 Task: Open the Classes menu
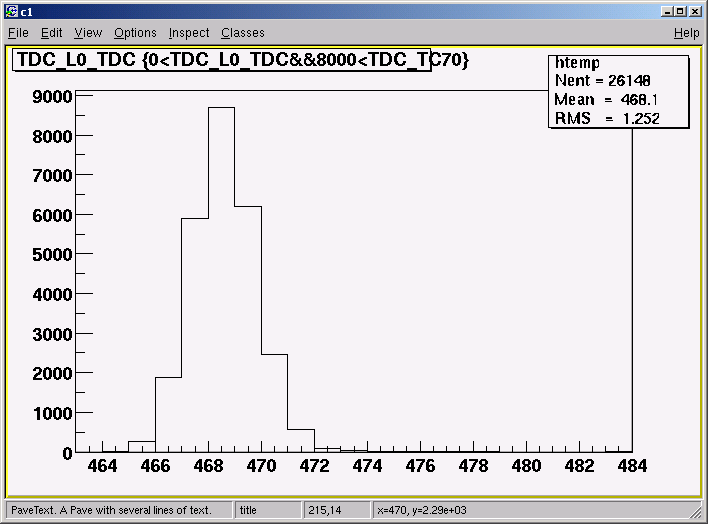pos(242,33)
